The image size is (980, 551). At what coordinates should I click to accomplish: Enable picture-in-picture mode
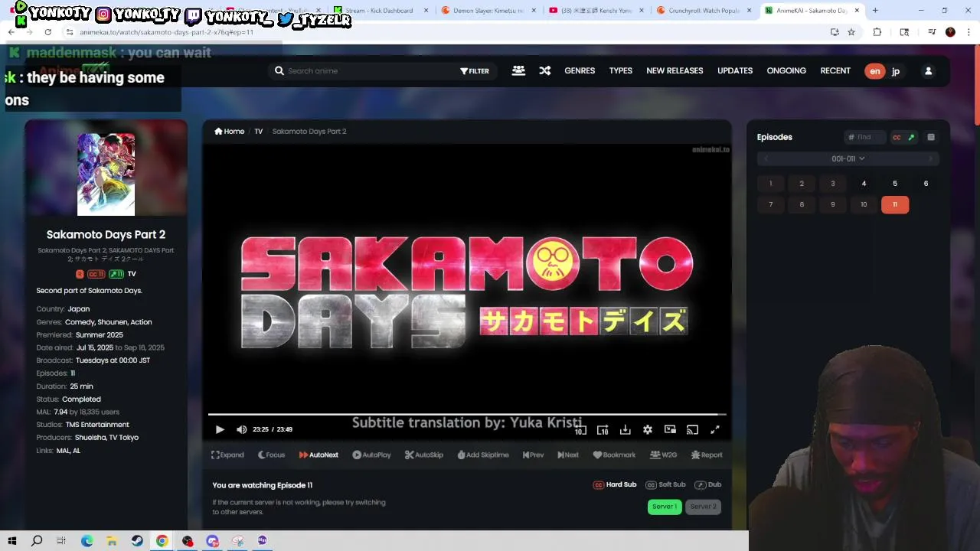click(x=670, y=430)
